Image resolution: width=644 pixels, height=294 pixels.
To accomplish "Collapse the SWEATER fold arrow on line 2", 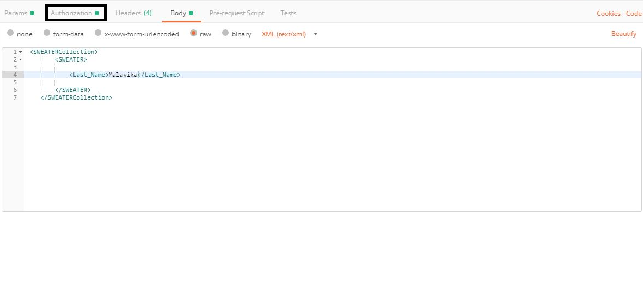I will click(x=20, y=59).
